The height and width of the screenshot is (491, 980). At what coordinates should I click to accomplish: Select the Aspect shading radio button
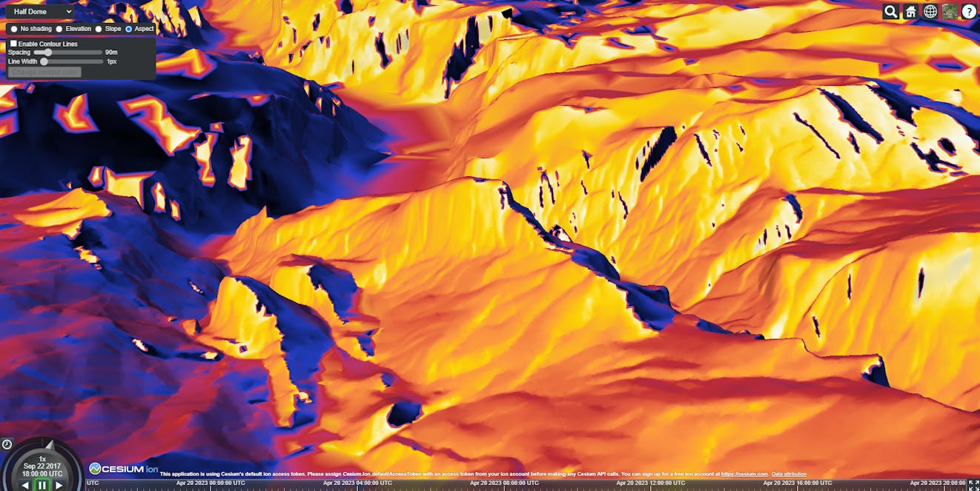point(129,29)
